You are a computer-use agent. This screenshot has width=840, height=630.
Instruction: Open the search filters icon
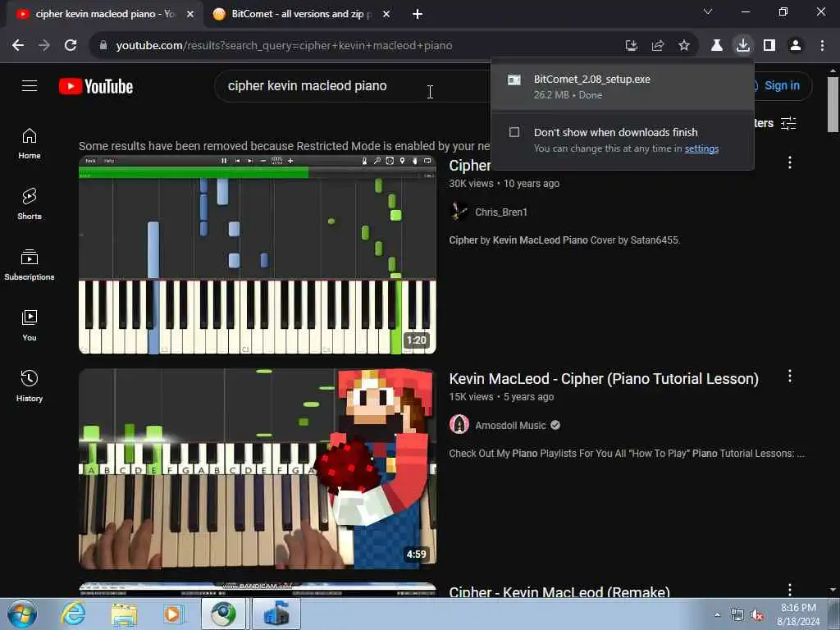[x=788, y=123]
